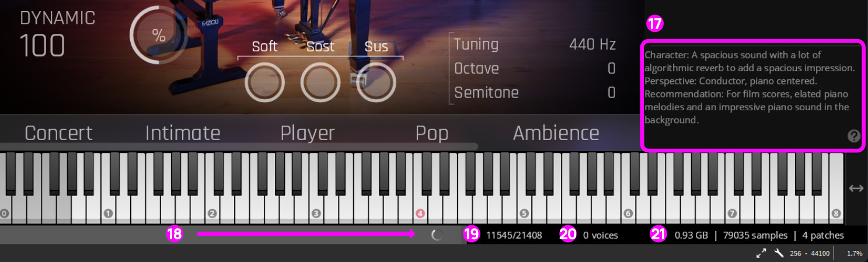This screenshot has height=262, width=868.
Task: Click the fullscreen expand arrows icon
Action: [x=761, y=253]
